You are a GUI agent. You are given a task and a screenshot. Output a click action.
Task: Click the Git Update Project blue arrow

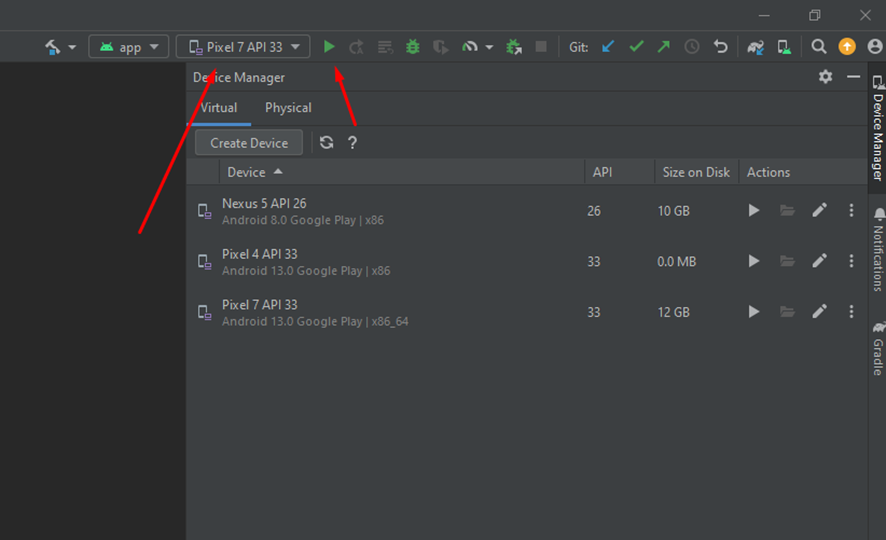pos(608,46)
